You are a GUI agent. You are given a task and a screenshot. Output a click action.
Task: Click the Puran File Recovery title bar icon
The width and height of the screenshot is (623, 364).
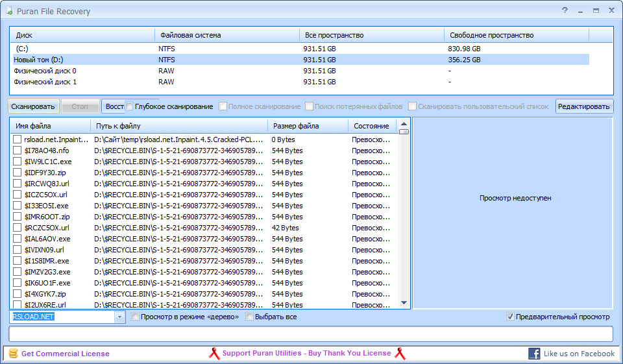click(9, 11)
